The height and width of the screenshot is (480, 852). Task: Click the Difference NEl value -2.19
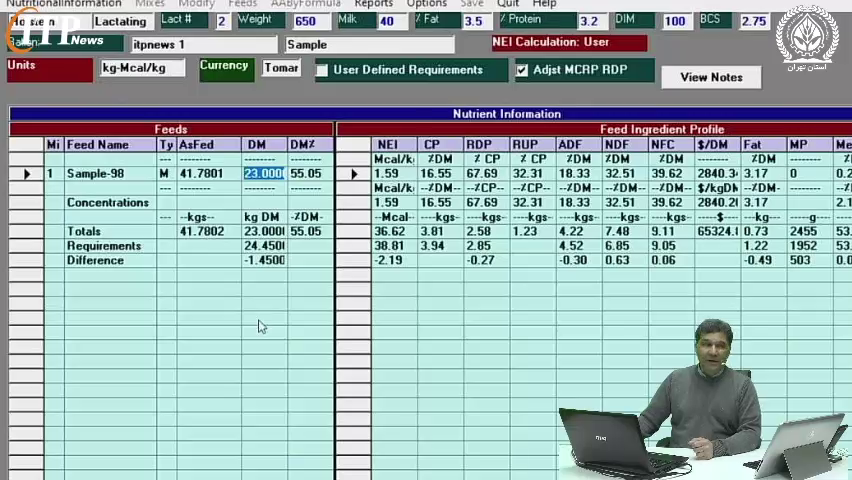394,260
